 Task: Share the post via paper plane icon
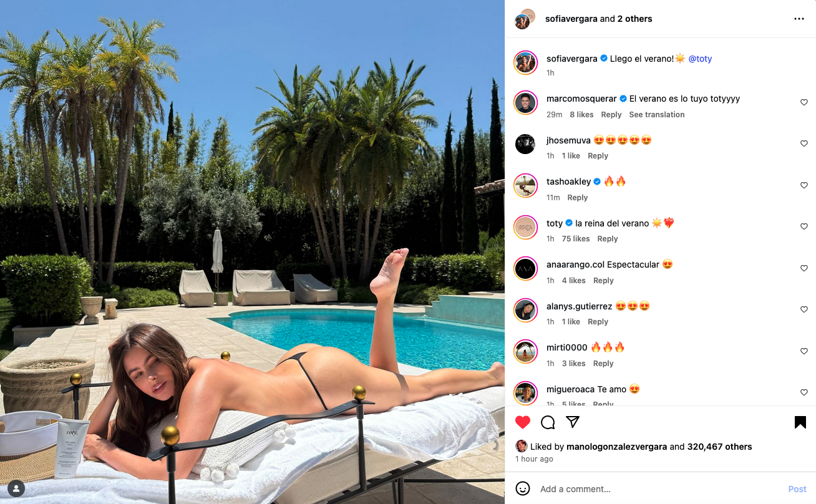click(573, 422)
